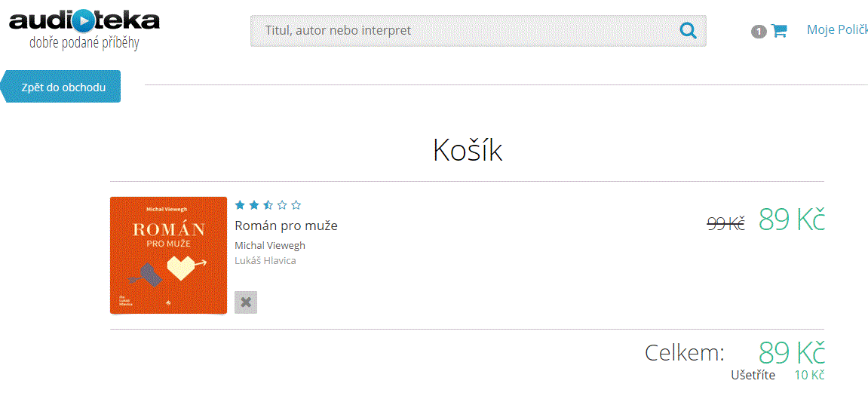Click the Audioteka logo
Viewport: 868px width, 399px height.
pos(84,30)
